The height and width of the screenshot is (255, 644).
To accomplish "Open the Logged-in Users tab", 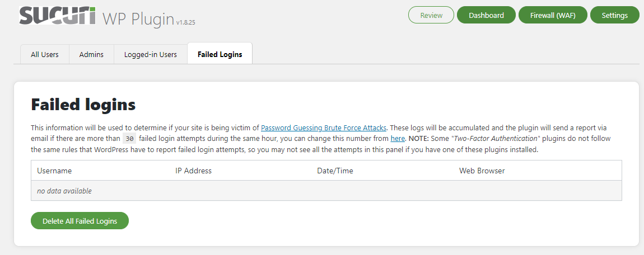I will tap(151, 54).
